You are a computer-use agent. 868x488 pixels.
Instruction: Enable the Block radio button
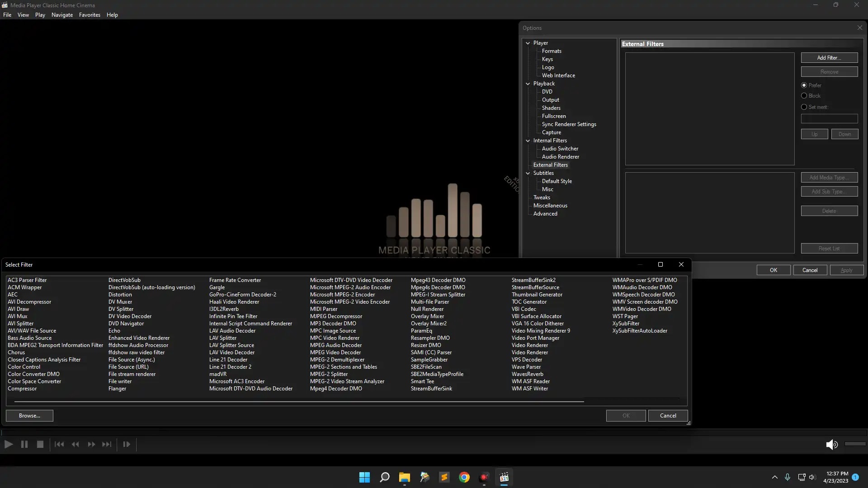[x=804, y=96]
